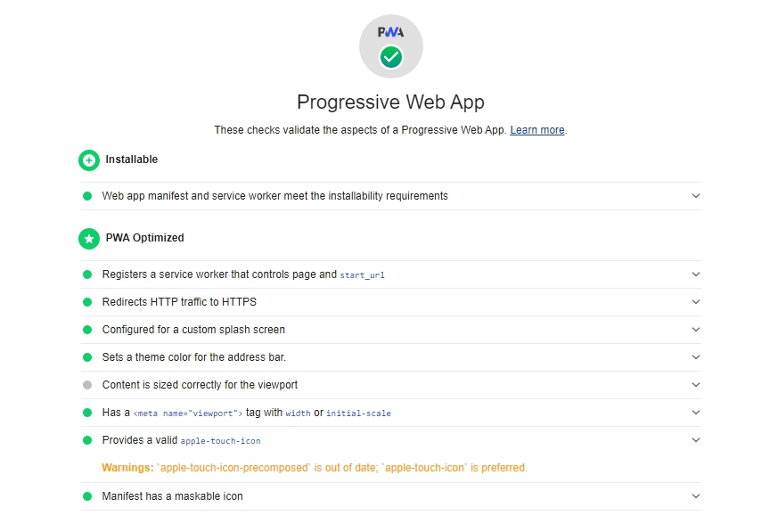This screenshot has width=778, height=532.
Task: Click the PWA Optimized star icon
Action: click(x=89, y=239)
